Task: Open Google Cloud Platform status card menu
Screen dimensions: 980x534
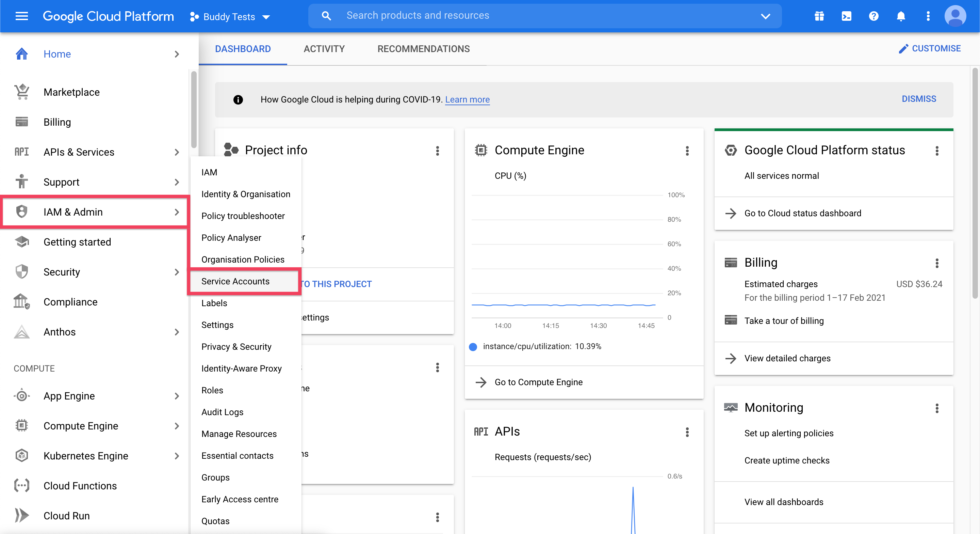Action: tap(937, 151)
